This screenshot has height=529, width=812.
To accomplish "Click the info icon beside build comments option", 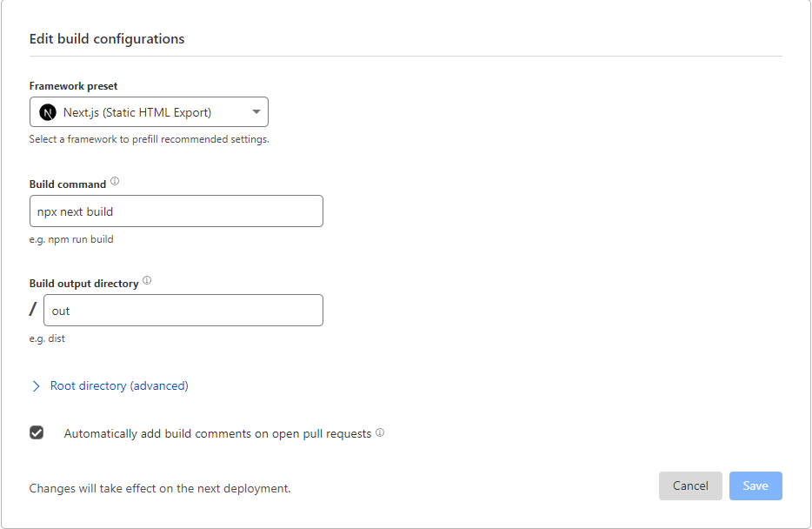I will tap(380, 432).
